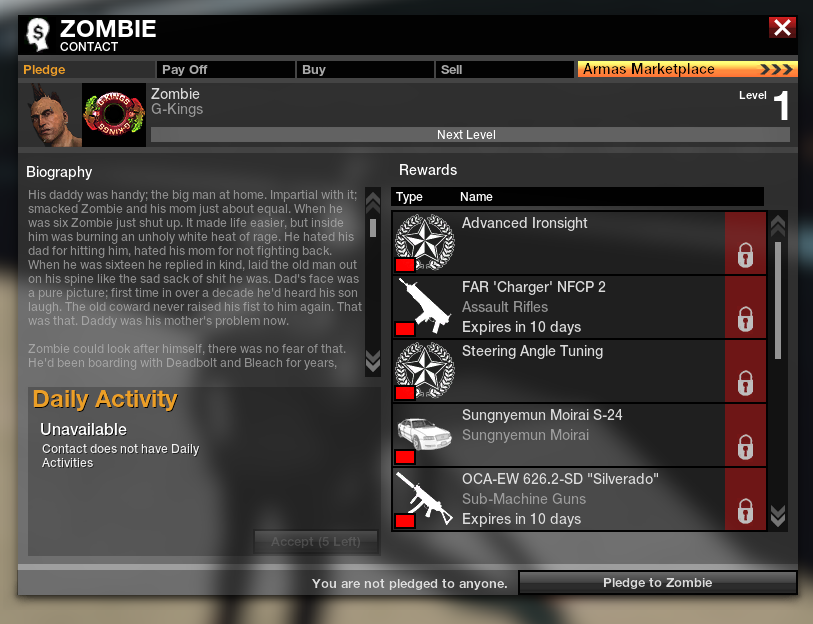Click the lock icon on Sungnyemun Moirai S-24
Viewport: 813px width, 624px height.
[x=745, y=447]
